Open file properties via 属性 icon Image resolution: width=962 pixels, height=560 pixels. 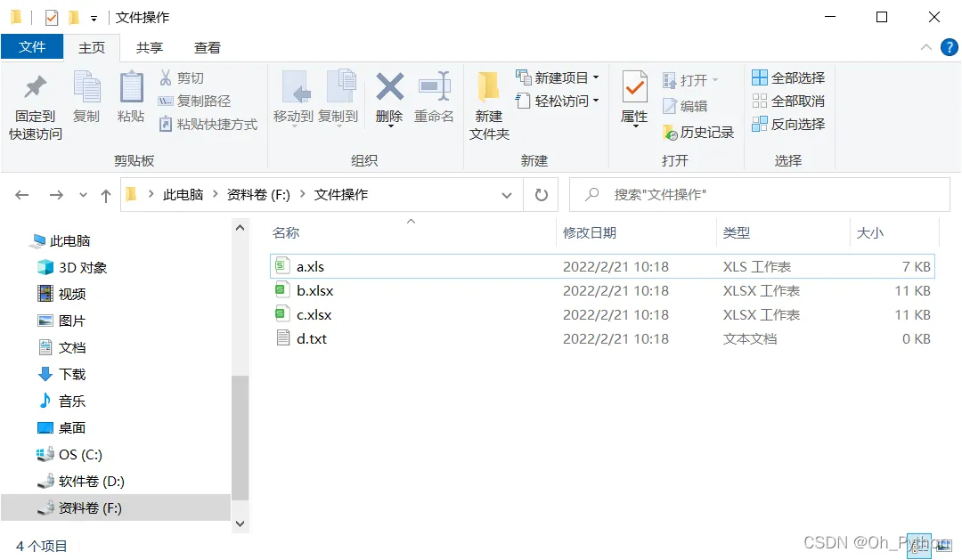634,96
